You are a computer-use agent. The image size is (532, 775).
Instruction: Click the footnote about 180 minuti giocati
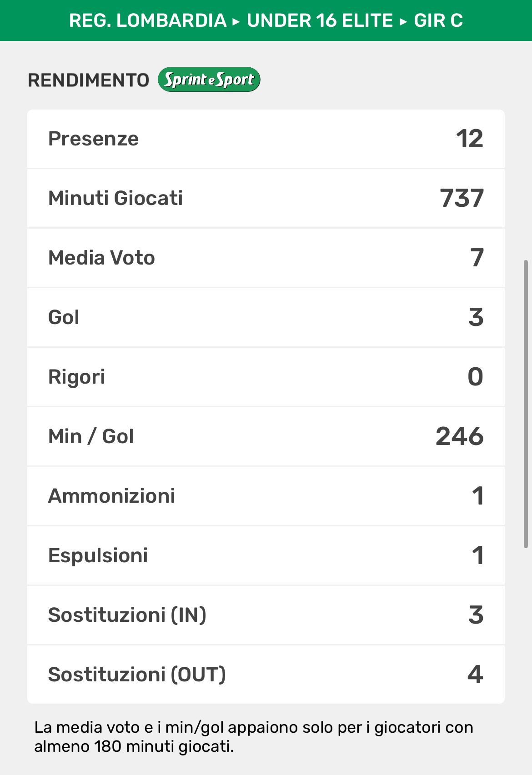point(253,737)
